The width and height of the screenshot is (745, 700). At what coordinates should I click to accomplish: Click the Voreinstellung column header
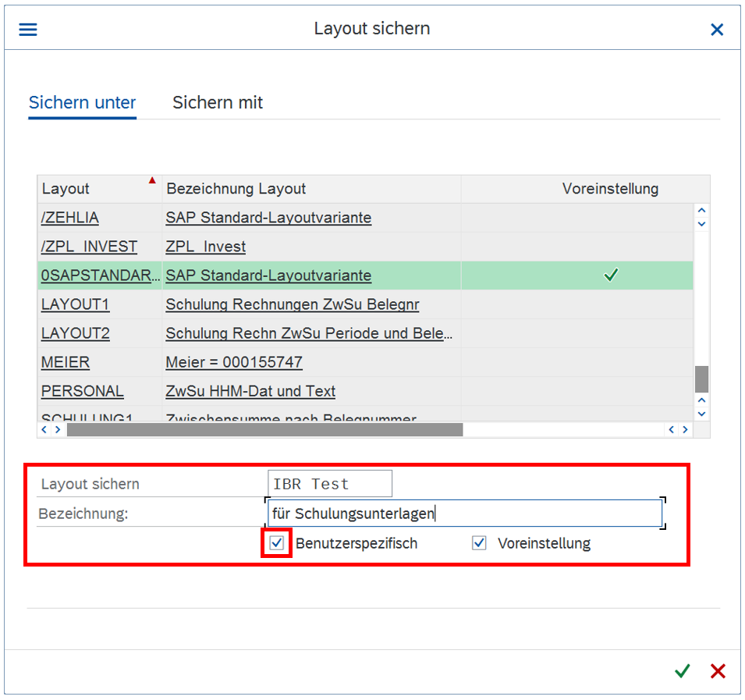tap(610, 189)
